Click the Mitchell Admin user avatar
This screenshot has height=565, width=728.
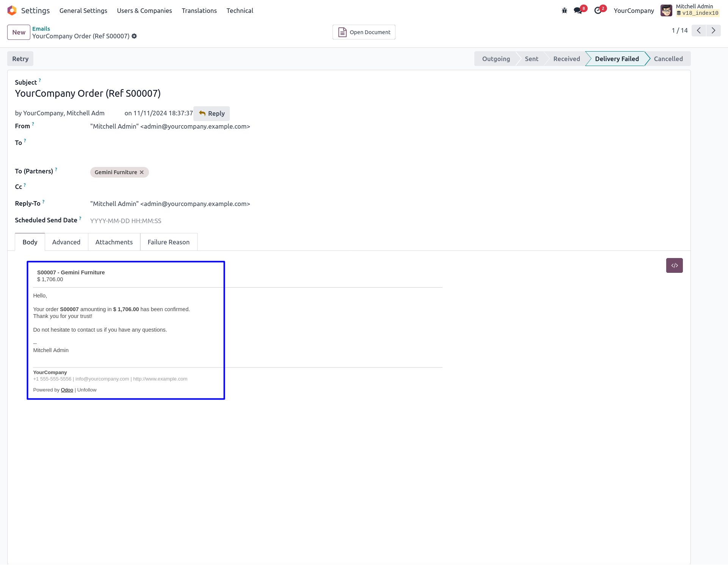click(x=666, y=11)
